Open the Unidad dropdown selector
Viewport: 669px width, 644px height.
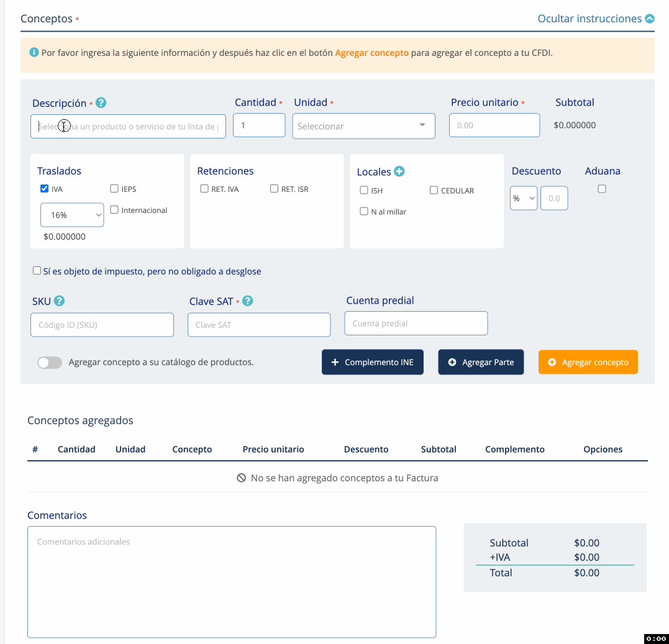tap(363, 126)
